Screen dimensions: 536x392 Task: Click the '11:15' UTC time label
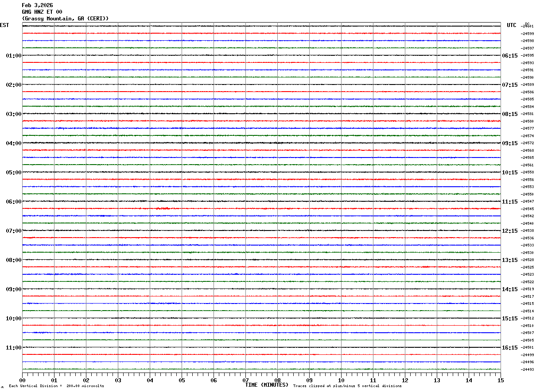click(510, 202)
